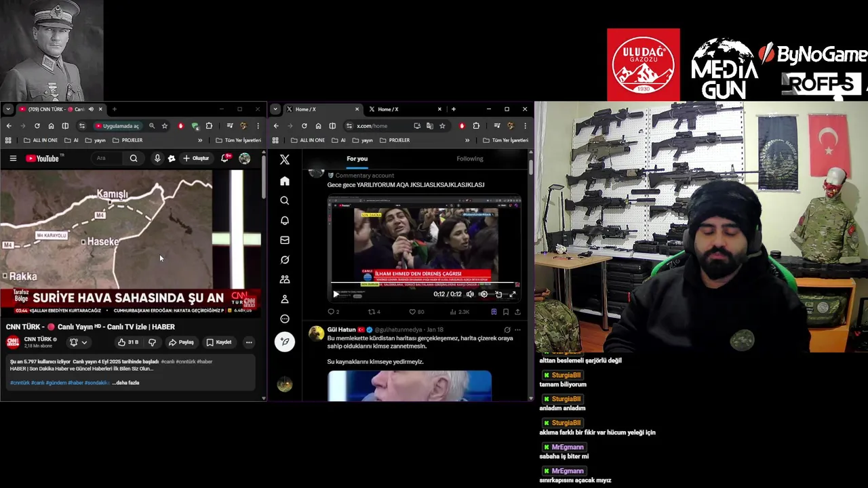Open Gül Hatun tweet's more options
Screen dimensions: 868x488
pos(517,330)
